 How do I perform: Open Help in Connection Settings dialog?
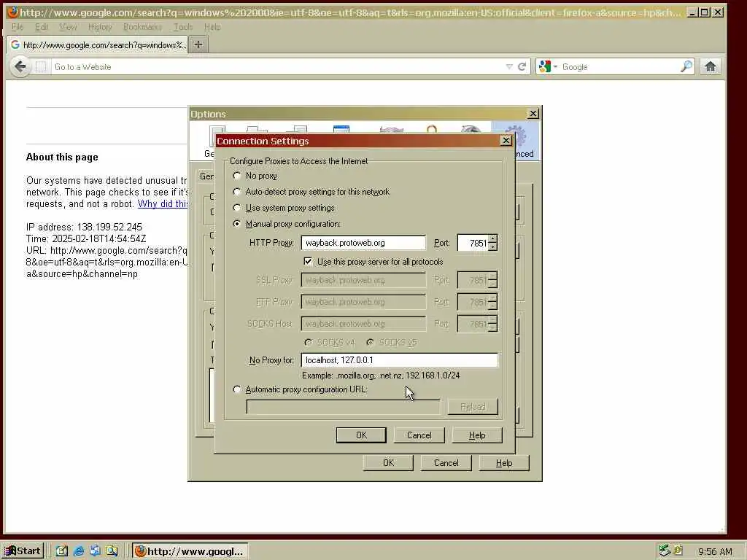pyautogui.click(x=477, y=435)
